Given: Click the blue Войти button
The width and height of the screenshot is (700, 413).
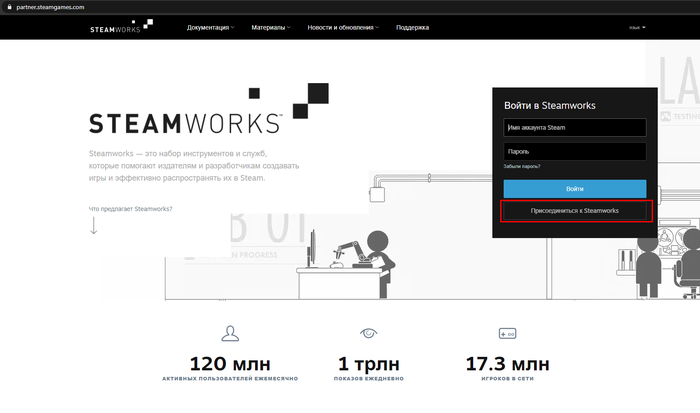Looking at the screenshot, I should point(575,189).
